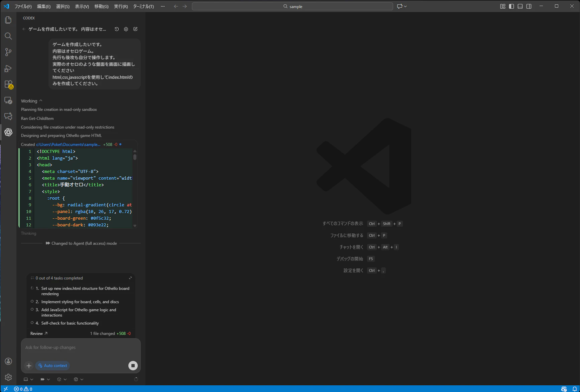Select task 'Add JavaScript for Othello game logic'
The width and height of the screenshot is (580, 392).
coord(79,313)
